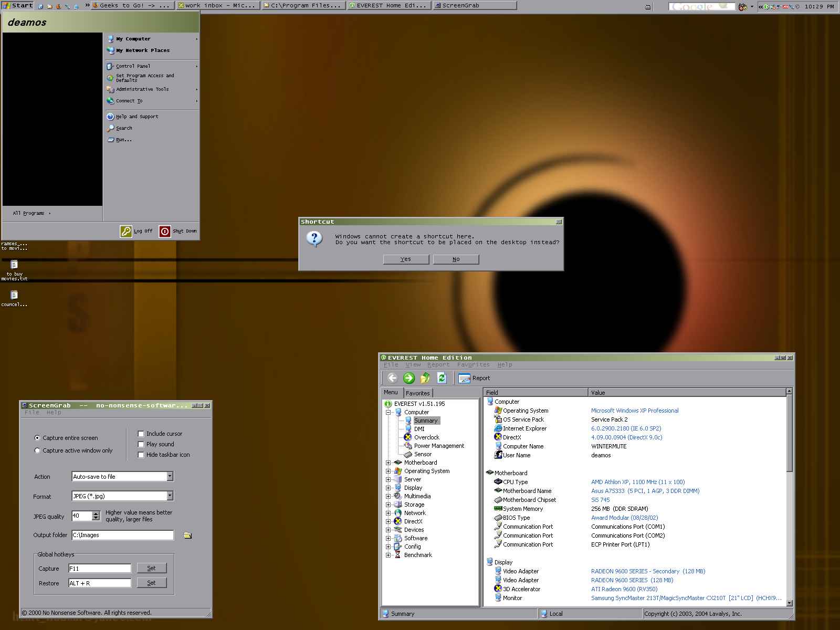This screenshot has height=630, width=840.
Task: Switch to the Favorites tab in EVEREST
Action: tap(418, 393)
